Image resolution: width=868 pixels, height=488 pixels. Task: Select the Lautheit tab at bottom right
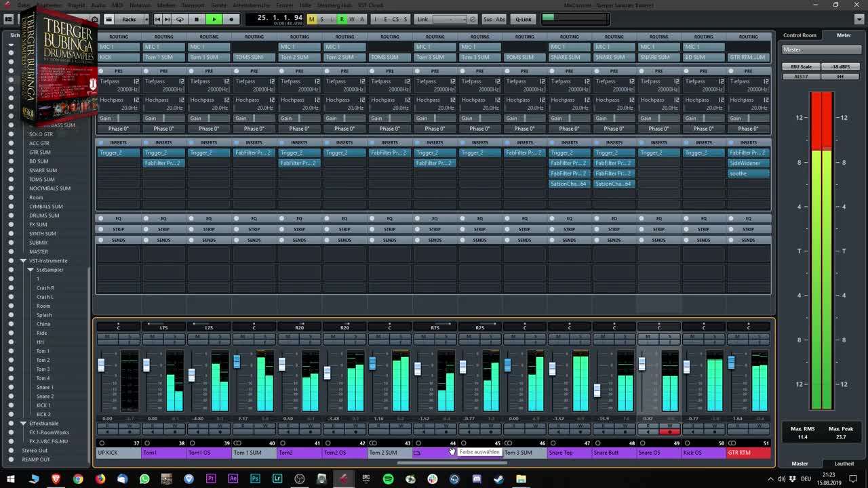844,464
